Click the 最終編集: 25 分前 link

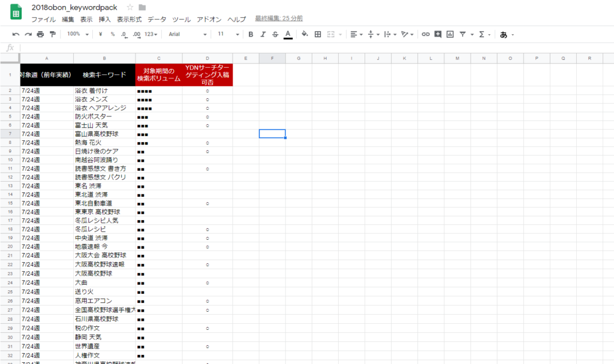pyautogui.click(x=278, y=19)
